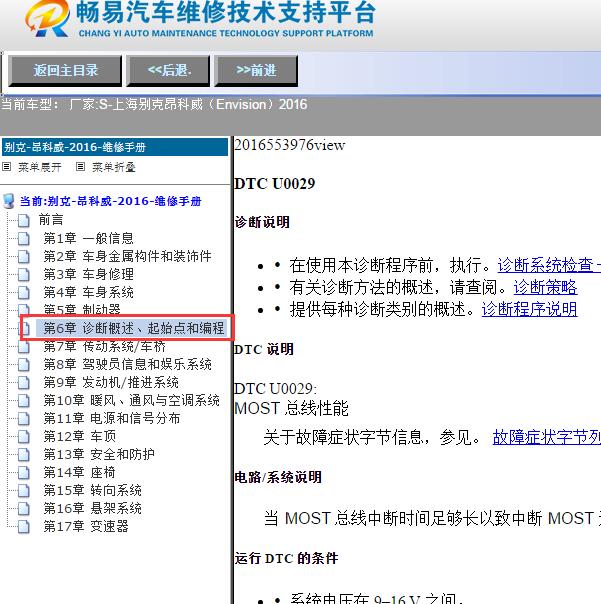
Task: Click the page icon beside 第14章
Action: (x=24, y=472)
